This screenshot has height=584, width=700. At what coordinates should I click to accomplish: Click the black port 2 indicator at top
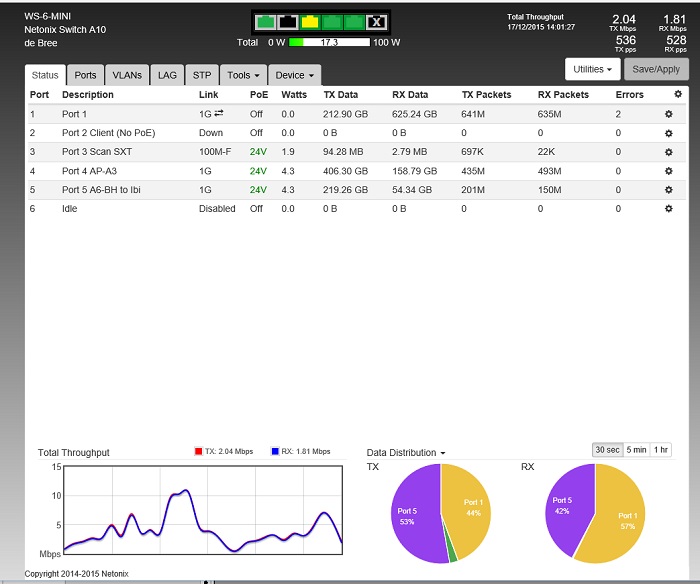(x=288, y=22)
